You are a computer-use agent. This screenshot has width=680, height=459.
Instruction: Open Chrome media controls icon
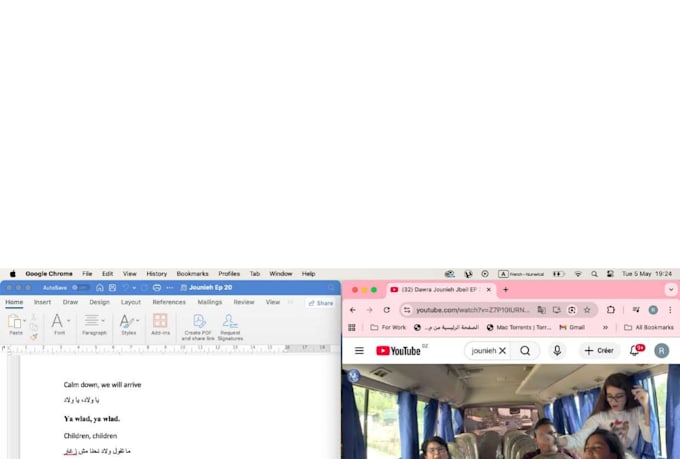(x=636, y=310)
